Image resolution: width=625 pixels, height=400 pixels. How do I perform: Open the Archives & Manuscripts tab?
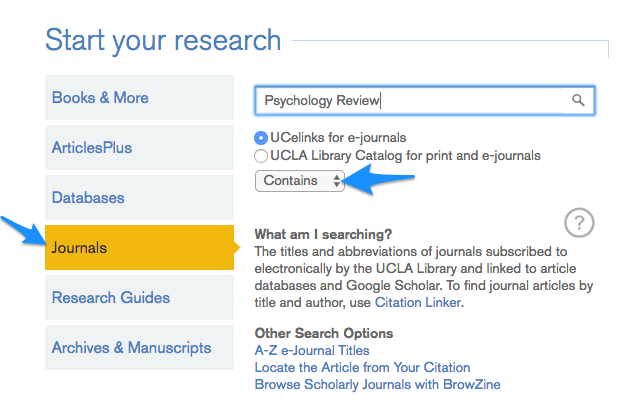[139, 347]
